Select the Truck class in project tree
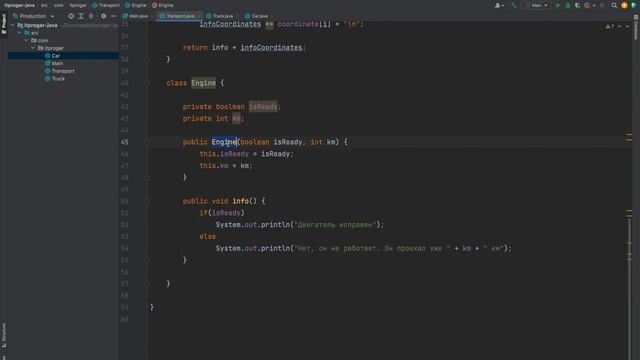The width and height of the screenshot is (640, 360). point(58,79)
